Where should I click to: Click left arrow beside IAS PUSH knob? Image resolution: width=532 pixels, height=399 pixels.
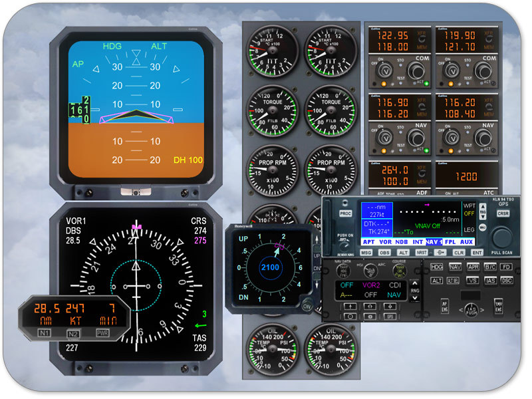pyautogui.click(x=461, y=310)
